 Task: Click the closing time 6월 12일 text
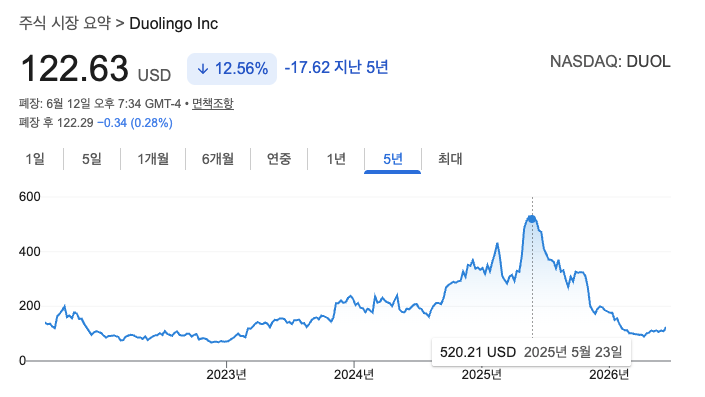pos(68,104)
